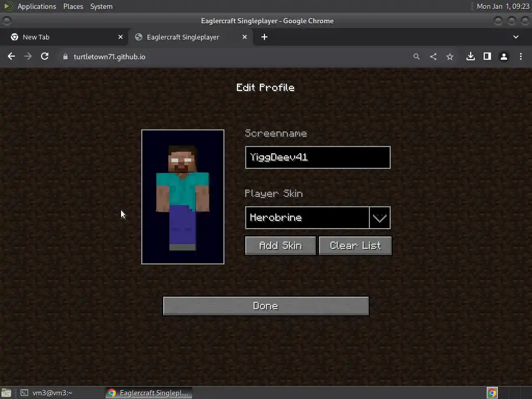Open the System menu
Viewport: 532px width, 399px height.
coord(101,6)
